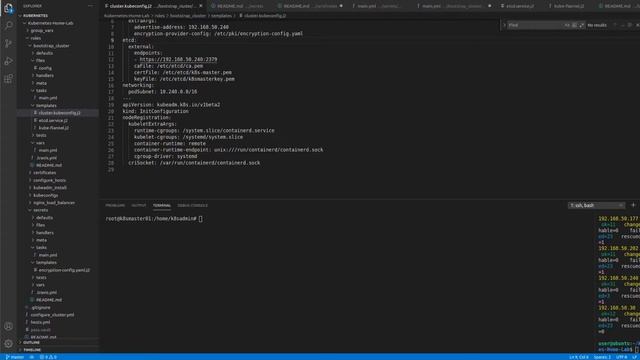The width and height of the screenshot is (640, 360).
Task: Switch to the kube-flannel.j2 editor tab
Action: 568,6
